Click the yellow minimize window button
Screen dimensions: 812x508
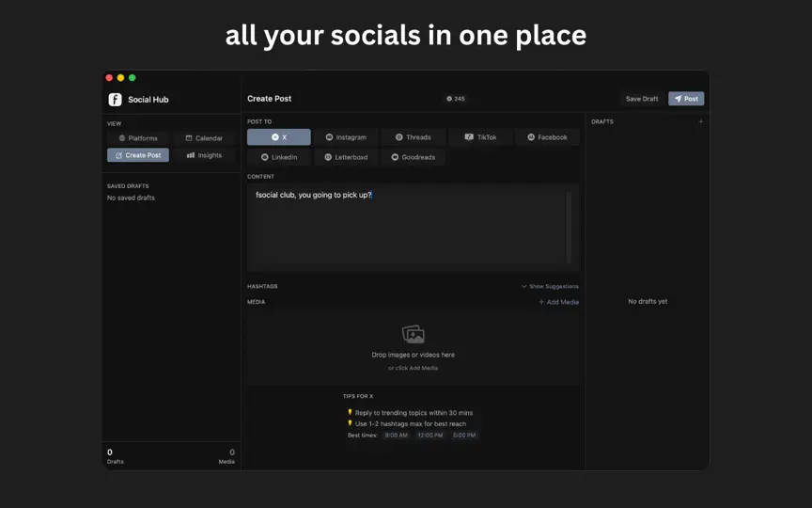(x=120, y=78)
